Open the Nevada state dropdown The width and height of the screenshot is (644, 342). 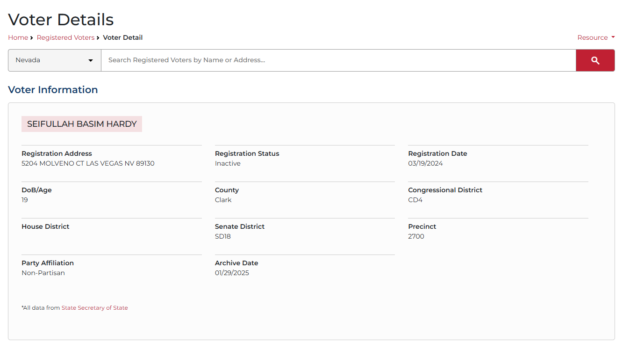55,60
